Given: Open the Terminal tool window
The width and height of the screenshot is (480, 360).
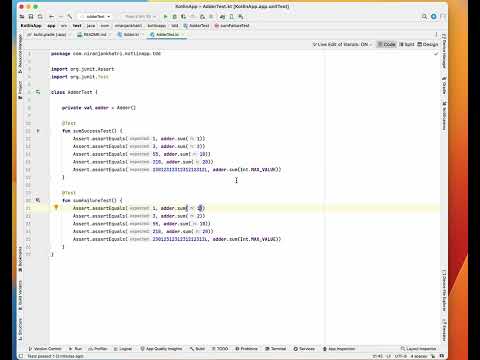Looking at the screenshot, I should 276,349.
